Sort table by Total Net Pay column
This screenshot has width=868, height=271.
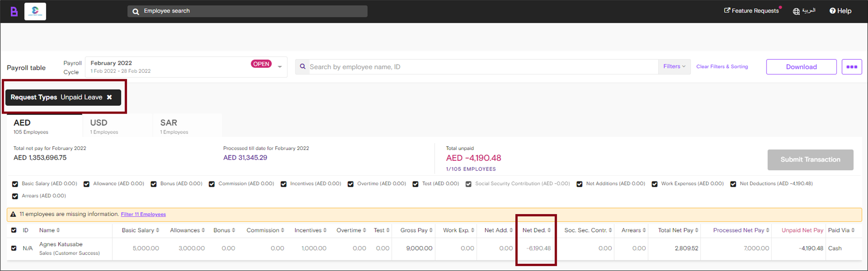[678, 230]
